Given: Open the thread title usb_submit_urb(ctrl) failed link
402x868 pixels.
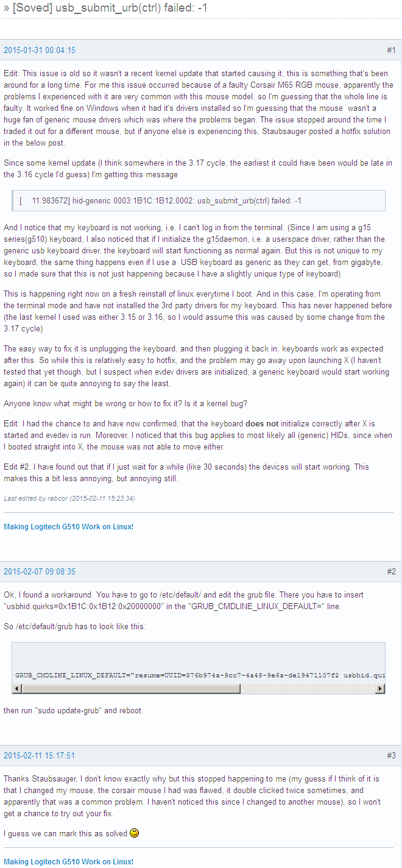Looking at the screenshot, I should coord(110,9).
